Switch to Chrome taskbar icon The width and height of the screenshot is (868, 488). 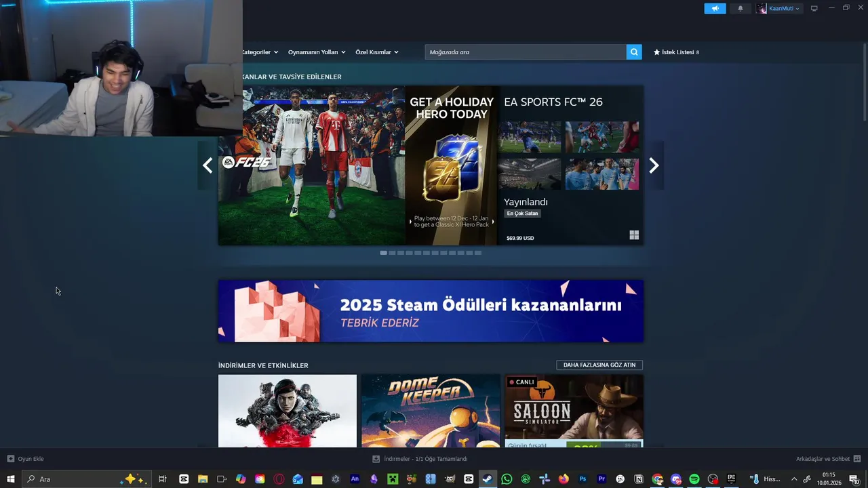coord(658,479)
